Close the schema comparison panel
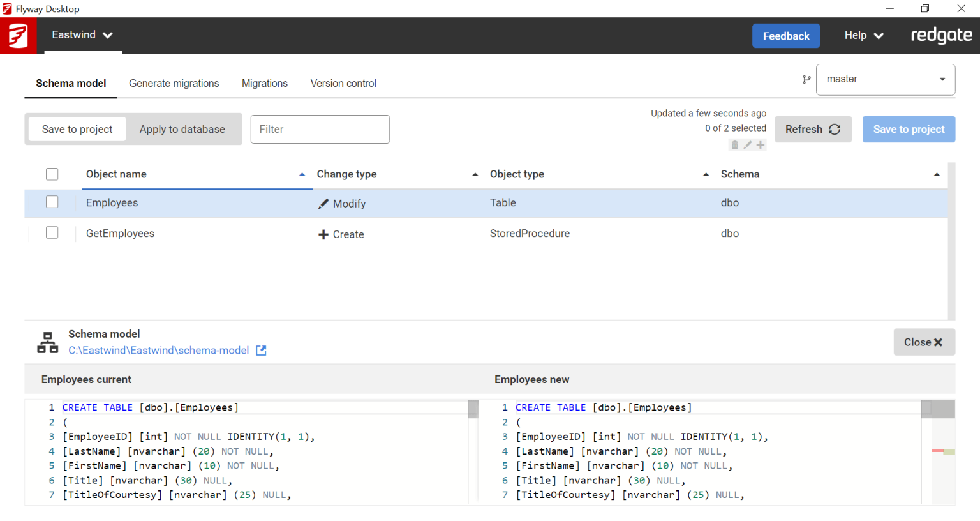980x521 pixels. pos(923,342)
